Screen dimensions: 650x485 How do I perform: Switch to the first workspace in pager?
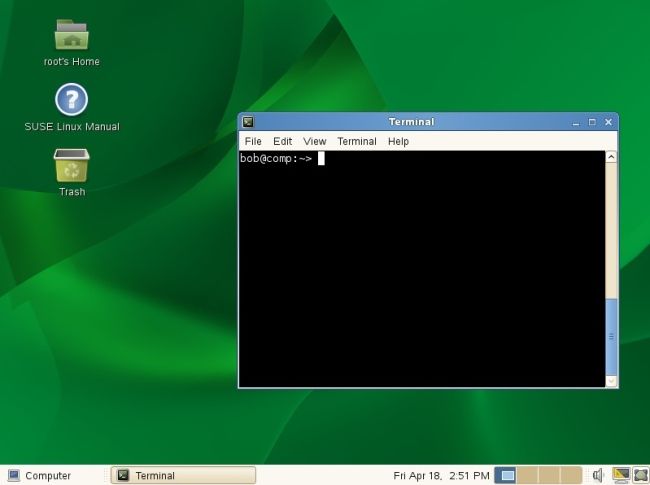(506, 475)
